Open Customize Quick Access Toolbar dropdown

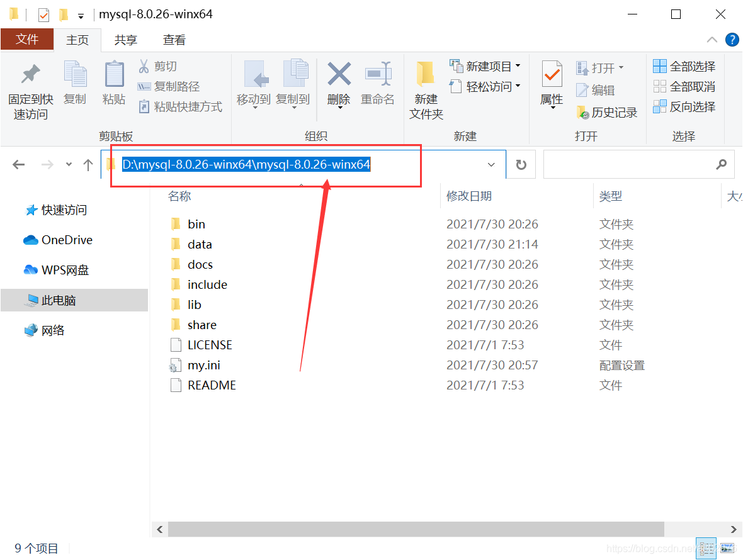point(81,16)
